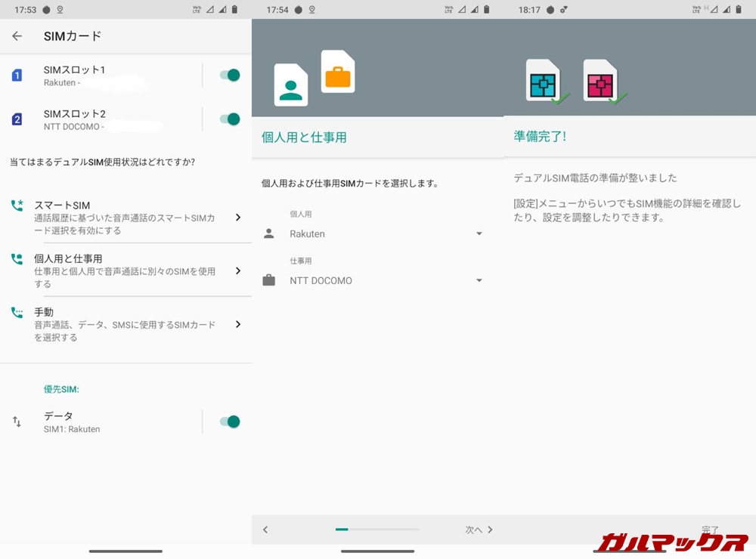Tap the data transfer arrows icon
Screen dimensions: 756x559
point(17,422)
